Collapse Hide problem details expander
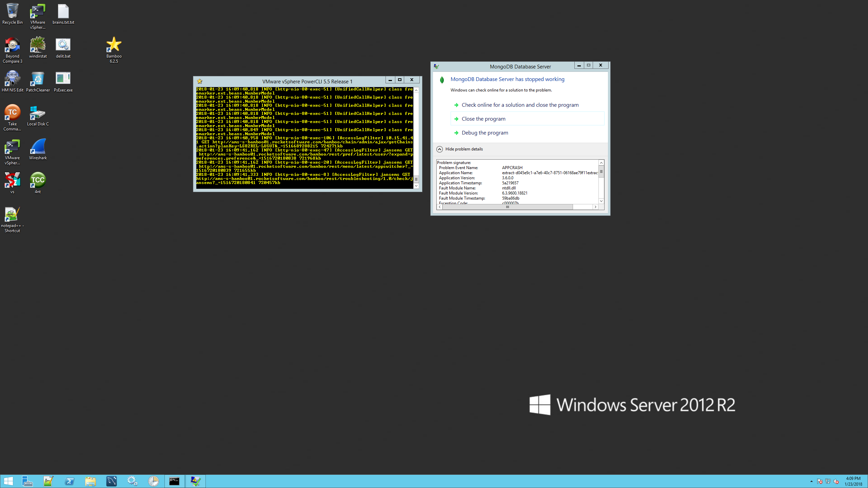 coord(460,149)
